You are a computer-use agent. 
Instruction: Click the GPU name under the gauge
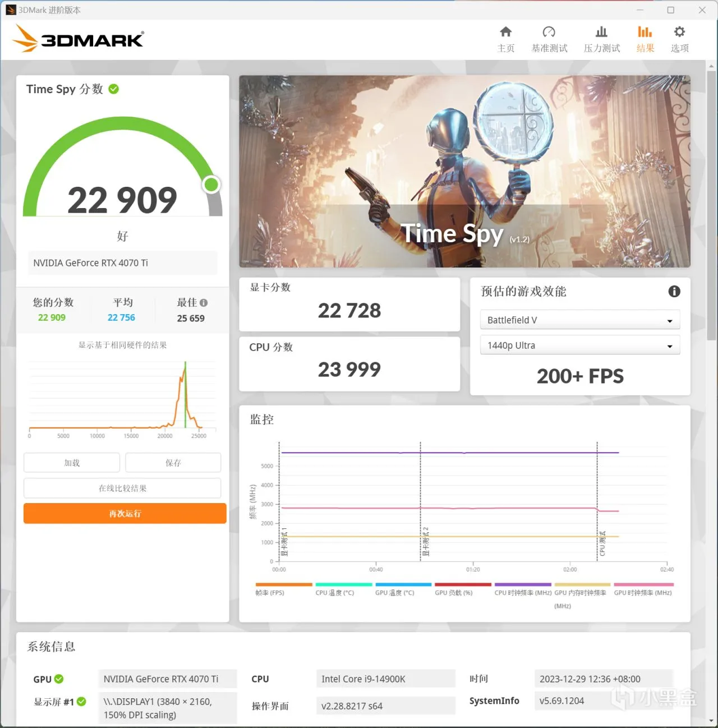tap(122, 262)
